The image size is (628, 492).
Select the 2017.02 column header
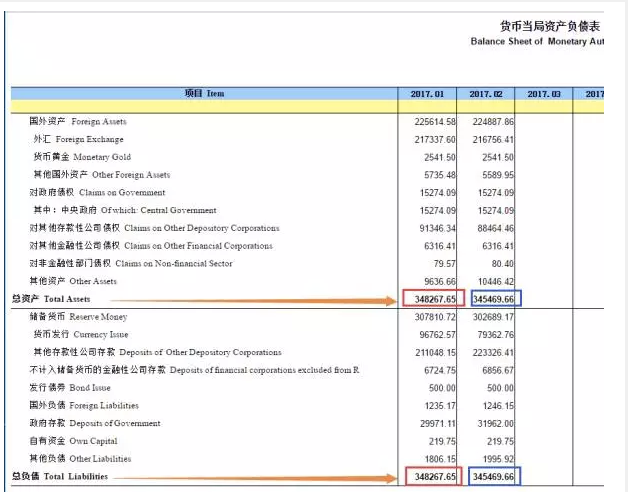[485, 93]
